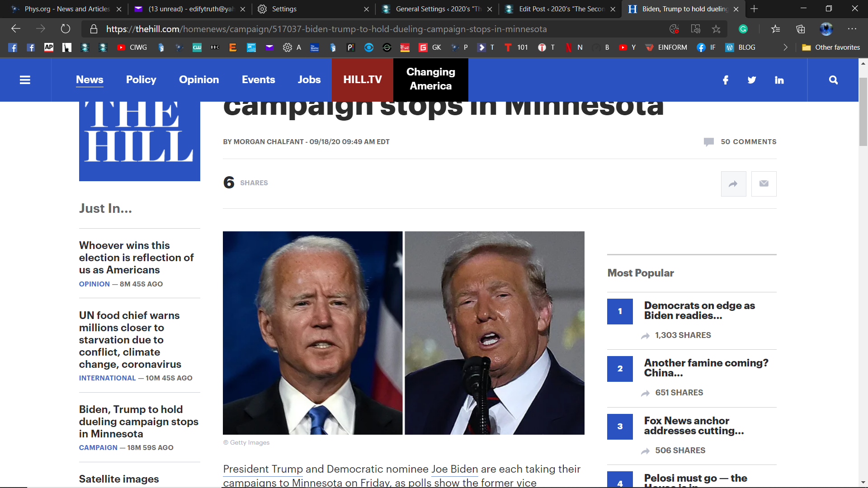
Task: Click the browser refresh icon
Action: coord(66,29)
